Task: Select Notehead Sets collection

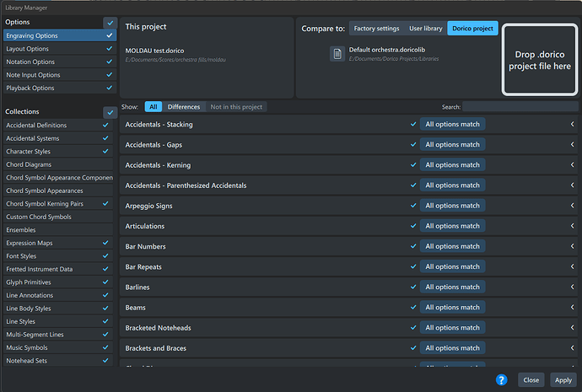Action: point(58,361)
